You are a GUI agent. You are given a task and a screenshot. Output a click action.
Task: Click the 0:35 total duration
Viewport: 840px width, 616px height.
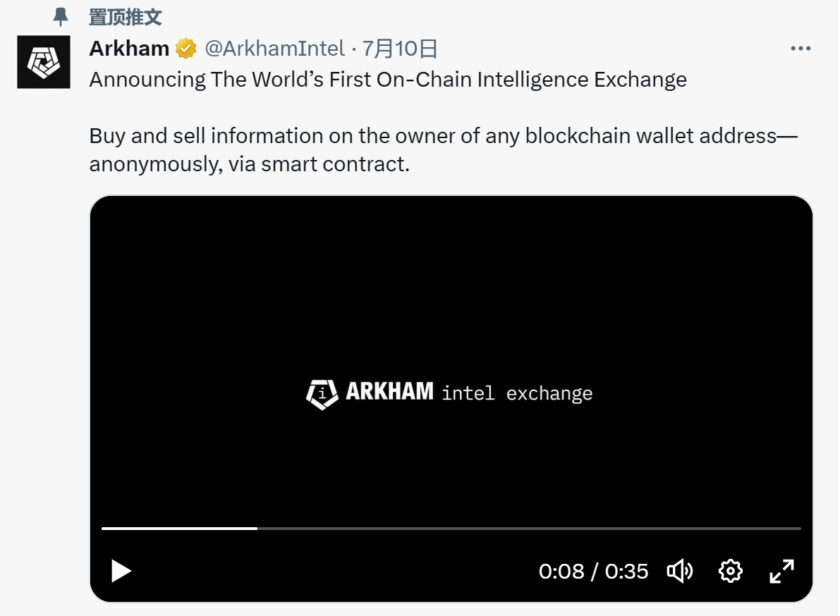click(626, 571)
